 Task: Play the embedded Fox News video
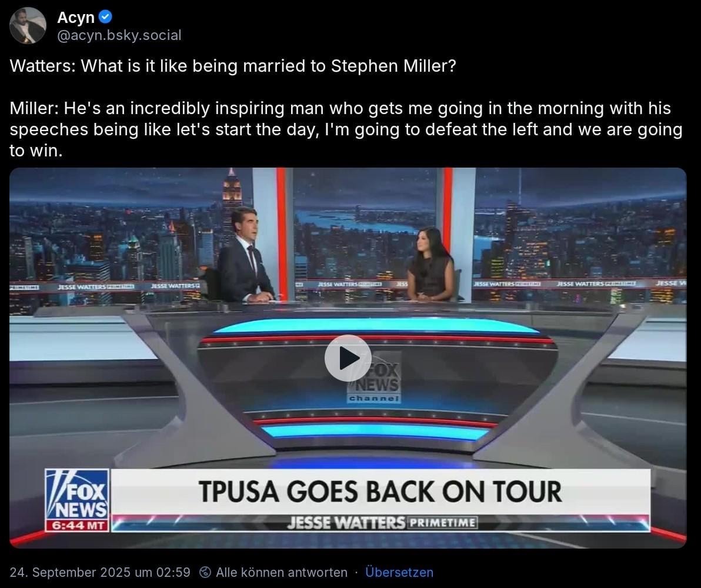(348, 358)
